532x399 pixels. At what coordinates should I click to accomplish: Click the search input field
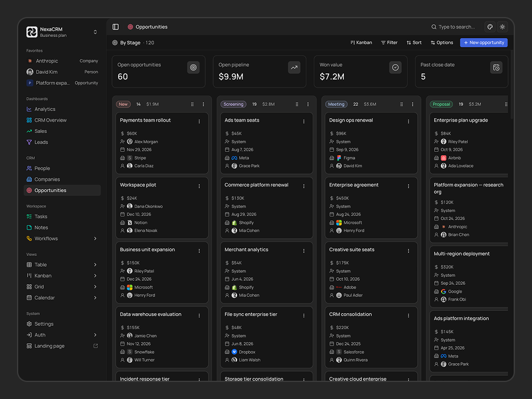[454, 27]
